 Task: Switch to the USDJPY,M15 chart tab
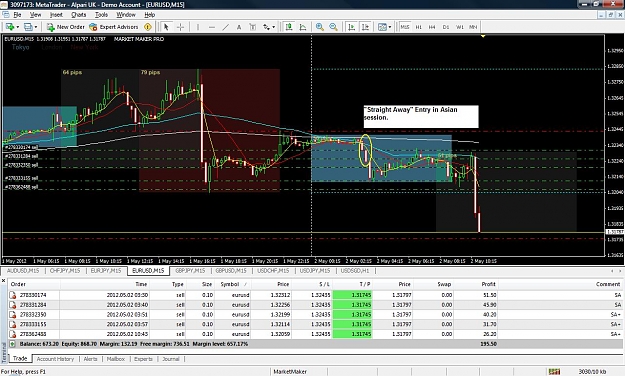pyautogui.click(x=315, y=271)
